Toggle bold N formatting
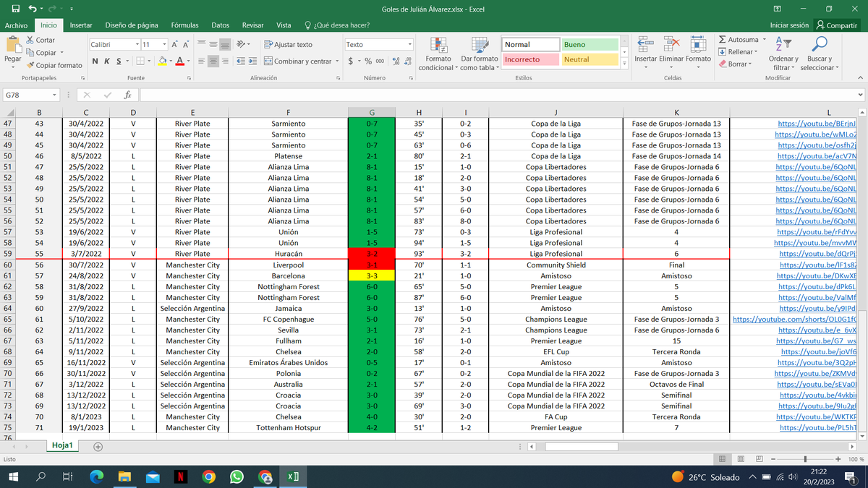 tap(95, 61)
